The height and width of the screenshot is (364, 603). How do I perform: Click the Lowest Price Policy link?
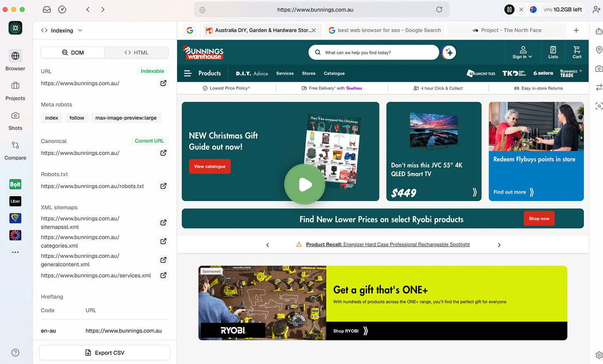(x=227, y=88)
